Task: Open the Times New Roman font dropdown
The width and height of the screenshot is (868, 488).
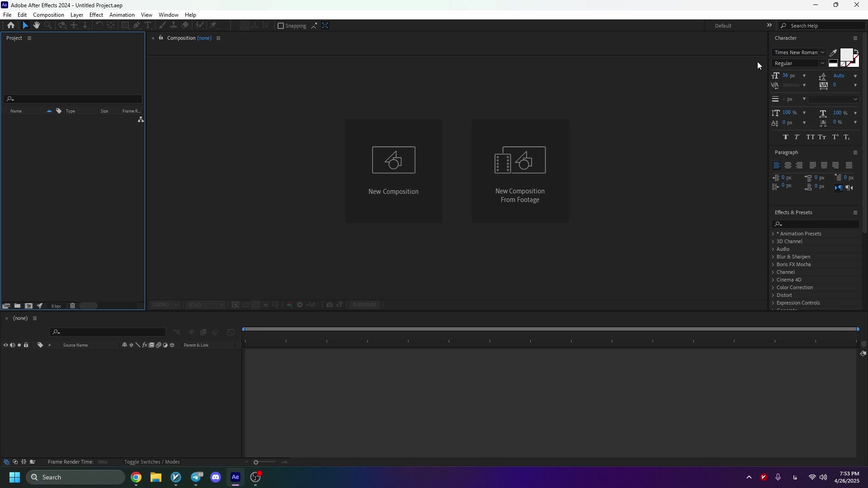Action: point(799,52)
